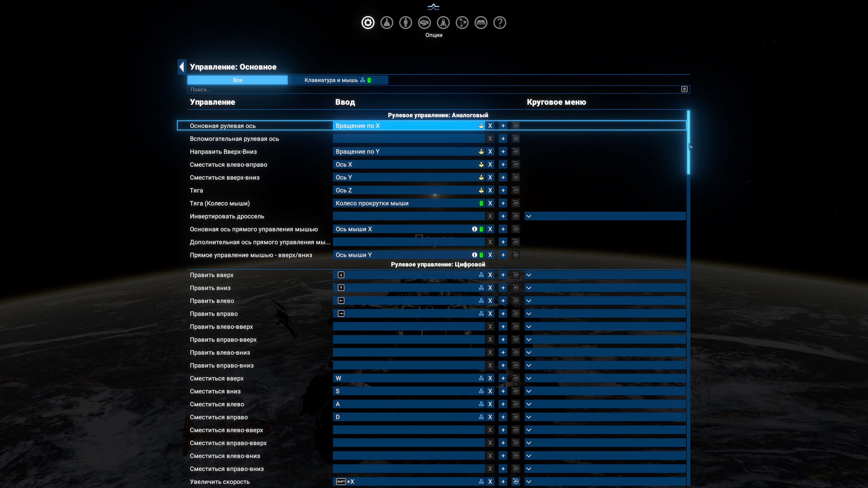
Task: Add binding plus for Вспомогательная рулевая ось
Action: pos(503,138)
